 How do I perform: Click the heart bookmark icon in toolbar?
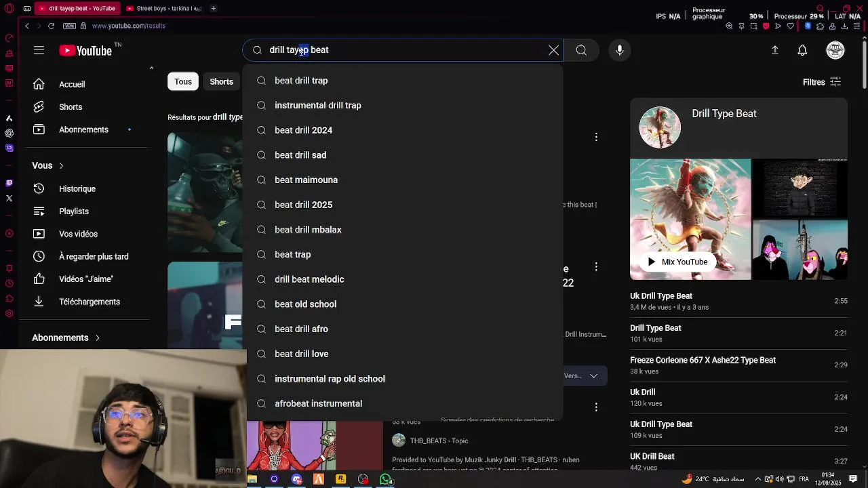(x=789, y=26)
